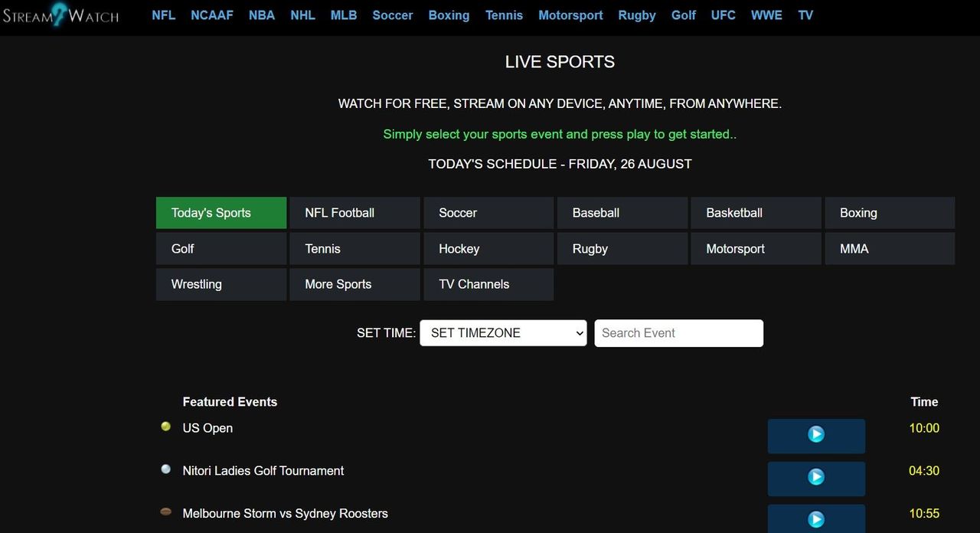
Task: Play the Nitori Ladies Golf Tournament stream
Action: pos(816,478)
